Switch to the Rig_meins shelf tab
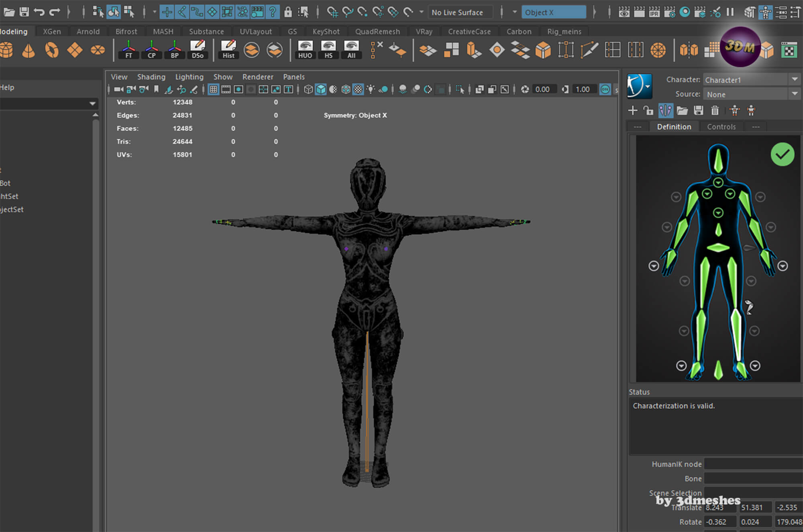 coord(564,31)
